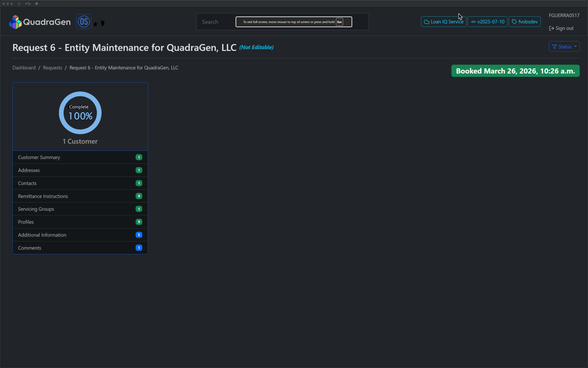Open the Contacts section
This screenshot has width=588, height=368.
pyautogui.click(x=80, y=183)
